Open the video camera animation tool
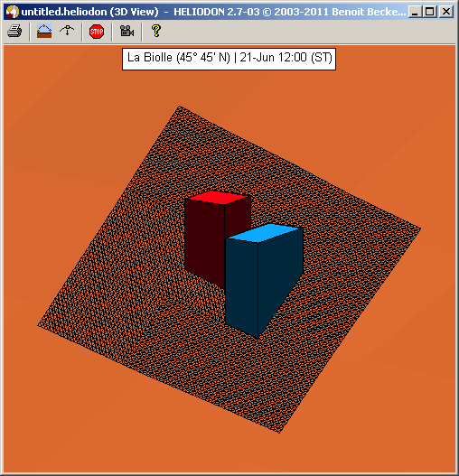This screenshot has height=476, width=459. click(126, 31)
